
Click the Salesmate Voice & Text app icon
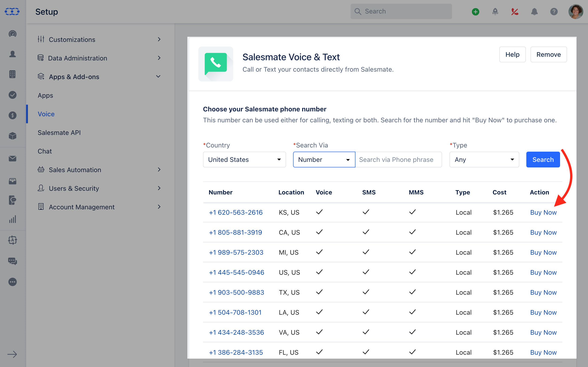[216, 64]
